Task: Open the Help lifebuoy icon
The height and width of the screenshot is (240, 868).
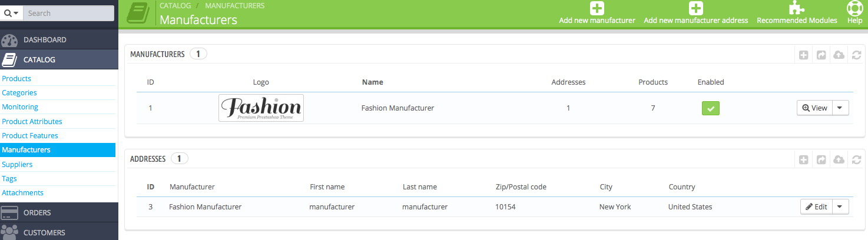Action: click(x=854, y=8)
